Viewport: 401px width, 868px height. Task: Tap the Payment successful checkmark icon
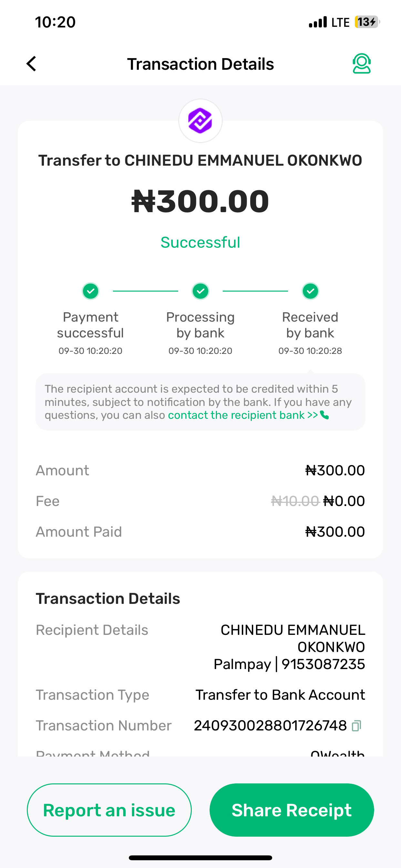(x=90, y=291)
